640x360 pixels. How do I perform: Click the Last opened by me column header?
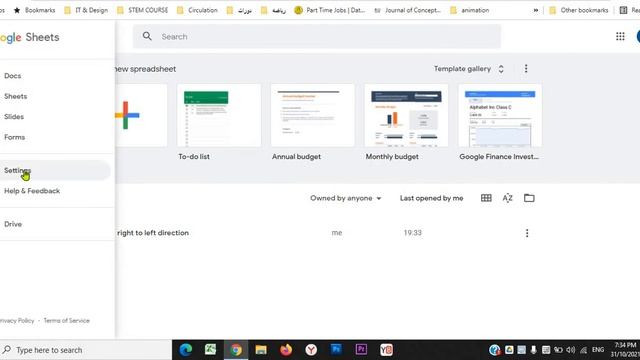point(431,198)
